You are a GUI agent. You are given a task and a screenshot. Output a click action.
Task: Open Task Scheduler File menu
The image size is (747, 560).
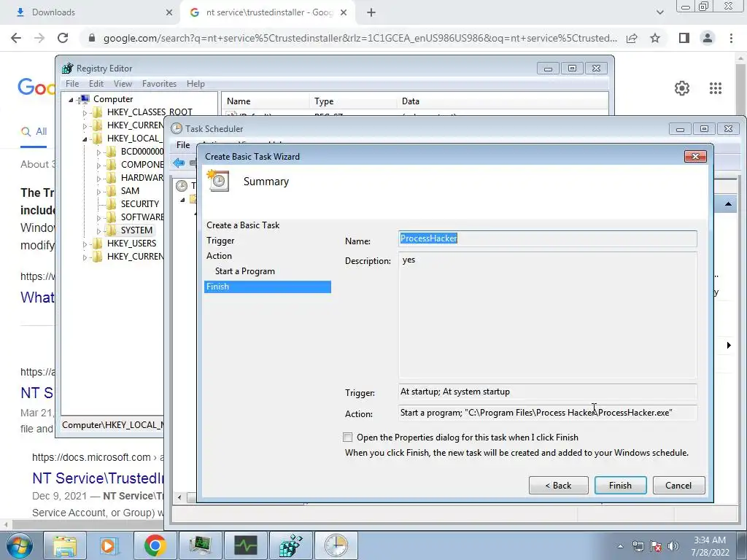coord(183,145)
